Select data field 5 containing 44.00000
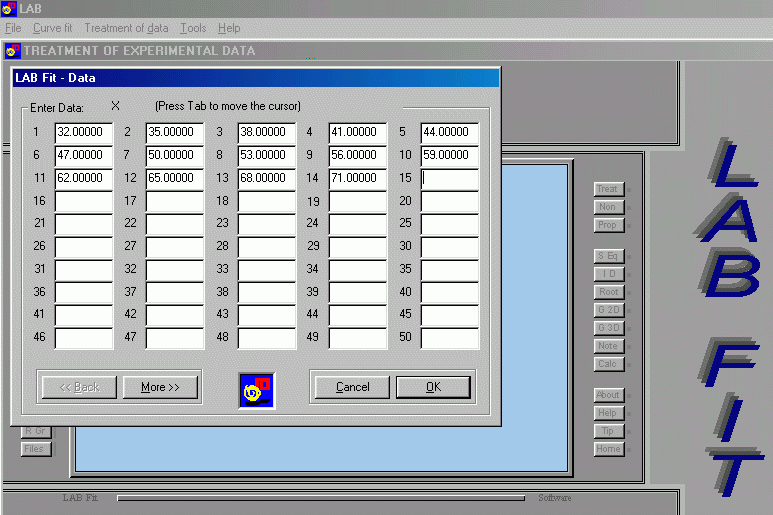Viewport: 773px width, 515px height. point(450,132)
